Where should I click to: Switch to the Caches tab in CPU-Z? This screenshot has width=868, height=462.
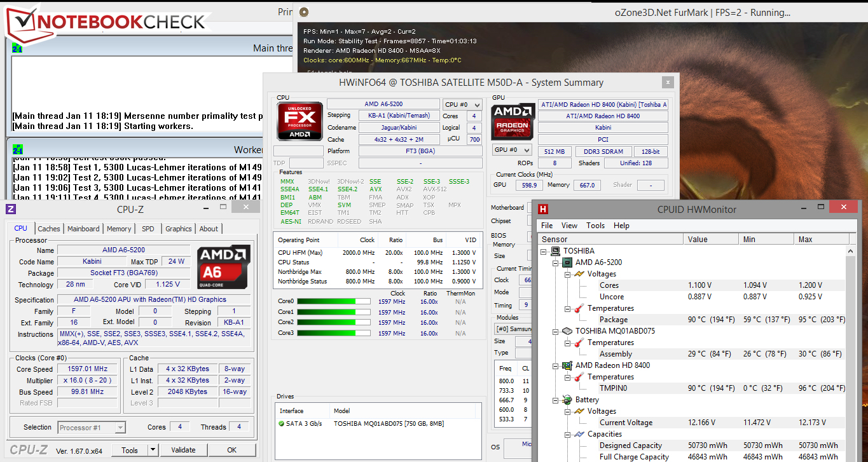[x=49, y=229]
